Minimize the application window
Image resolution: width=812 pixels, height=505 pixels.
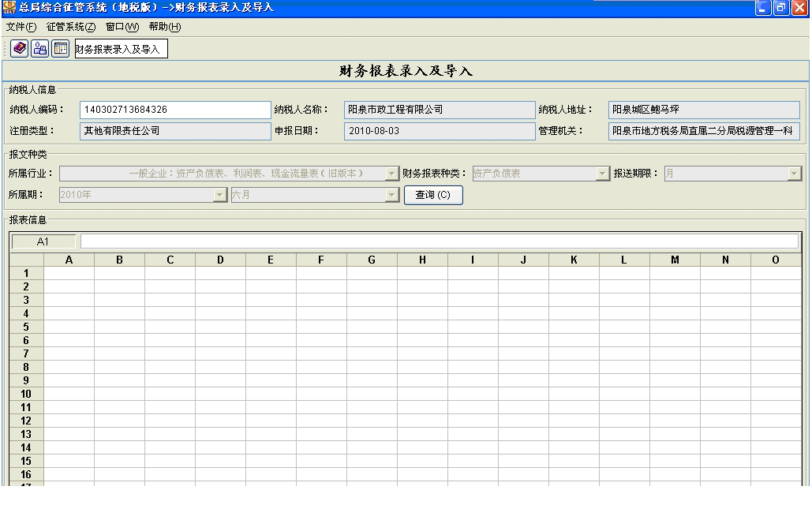point(763,7)
